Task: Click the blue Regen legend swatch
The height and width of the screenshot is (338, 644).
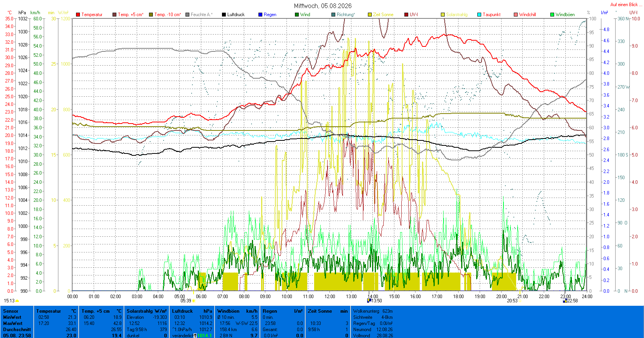Action: [260, 15]
